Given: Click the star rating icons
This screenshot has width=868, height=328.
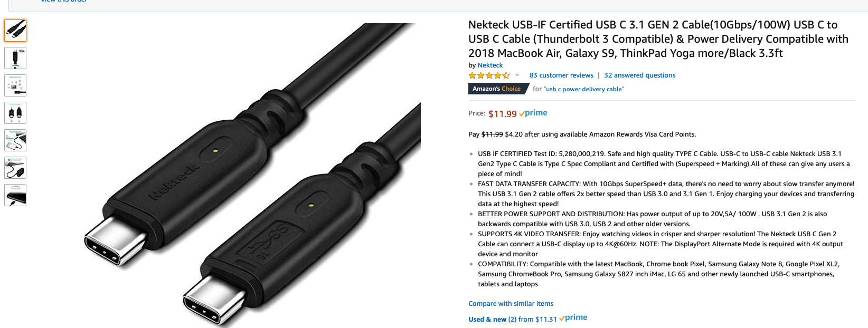Looking at the screenshot, I should point(489,75).
